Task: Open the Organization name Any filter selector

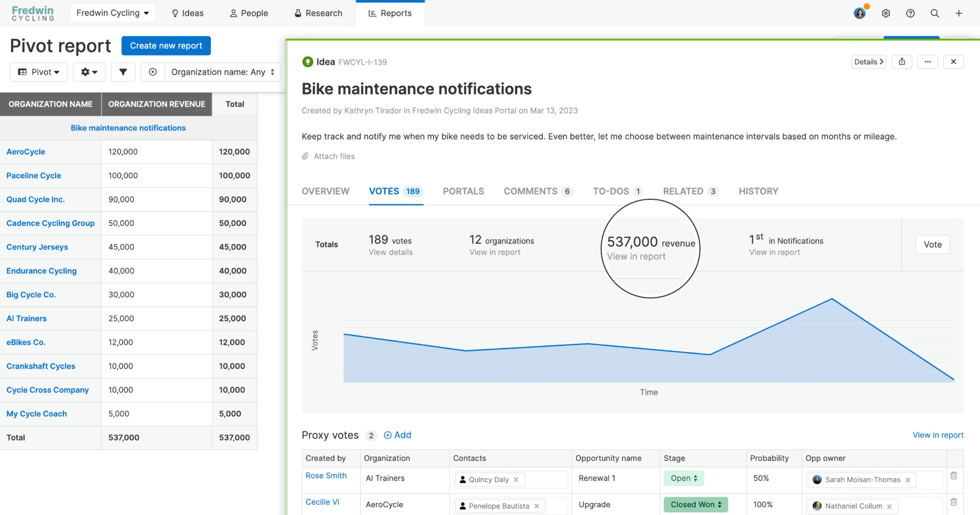Action: 222,72
